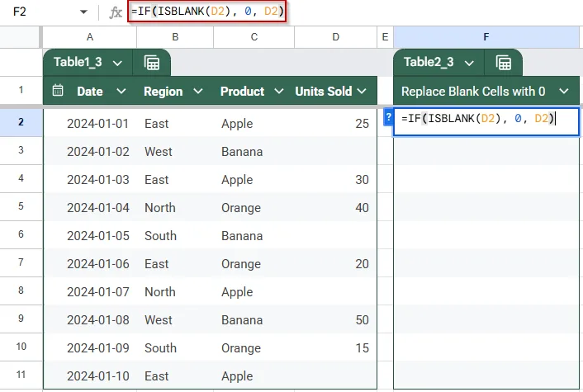Click the Name Box showing F2

20,12
